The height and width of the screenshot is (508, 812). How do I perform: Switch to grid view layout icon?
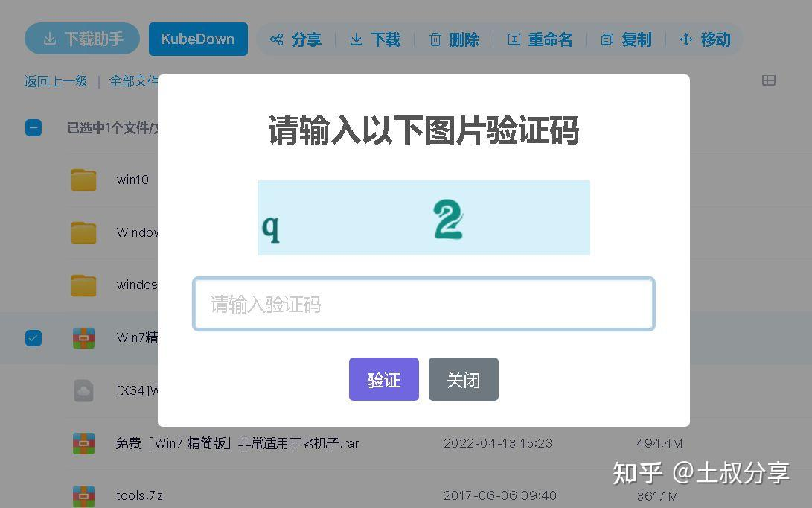tap(769, 80)
